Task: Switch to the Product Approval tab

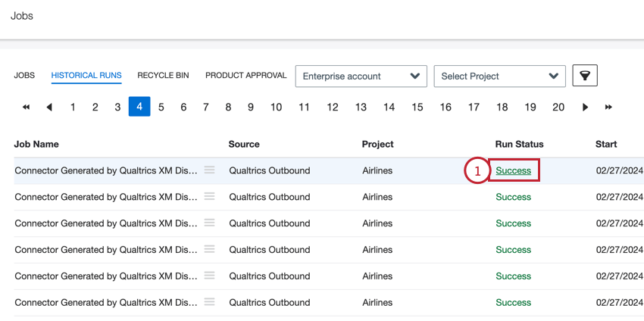Action: 245,76
